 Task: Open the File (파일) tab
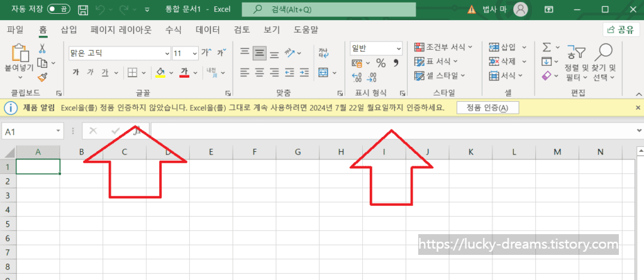(x=15, y=30)
